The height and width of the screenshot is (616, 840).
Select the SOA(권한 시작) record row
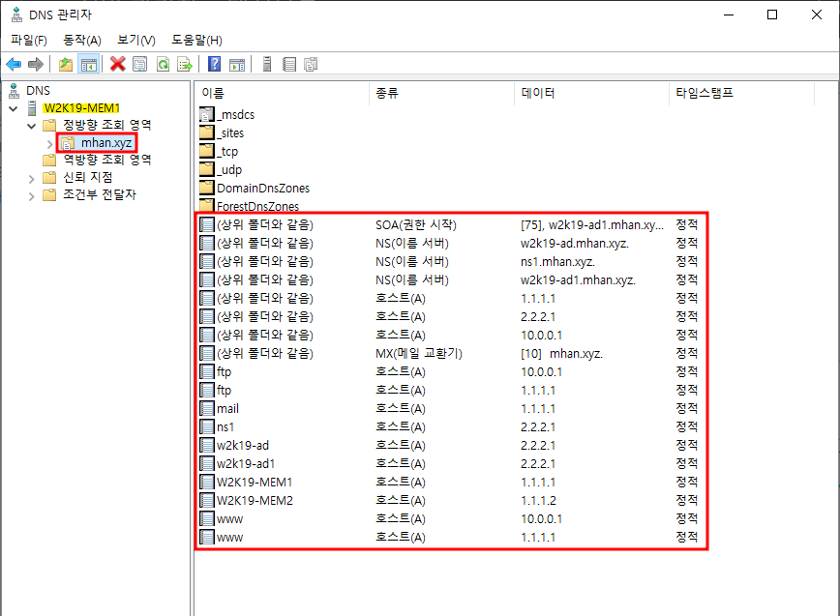click(x=449, y=224)
